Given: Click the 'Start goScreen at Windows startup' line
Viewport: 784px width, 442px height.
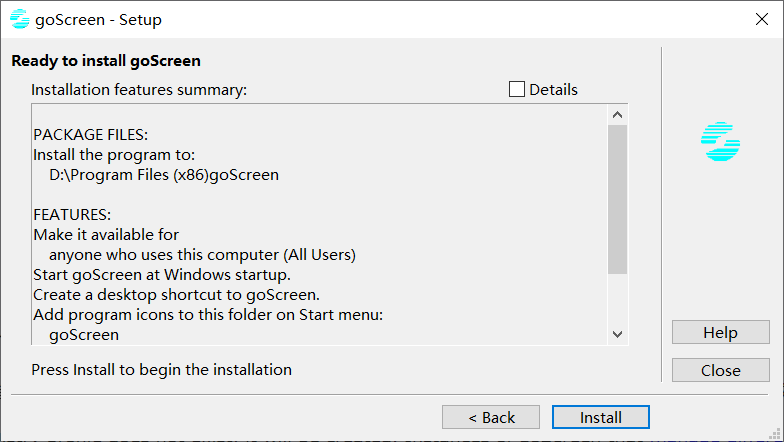Looking at the screenshot, I should (x=162, y=275).
